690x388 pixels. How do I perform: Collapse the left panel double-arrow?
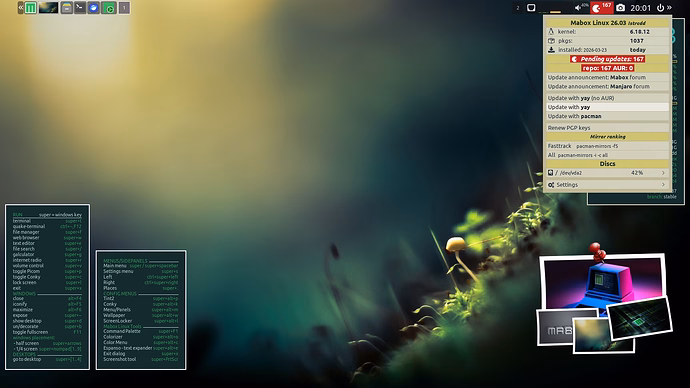(21, 7)
